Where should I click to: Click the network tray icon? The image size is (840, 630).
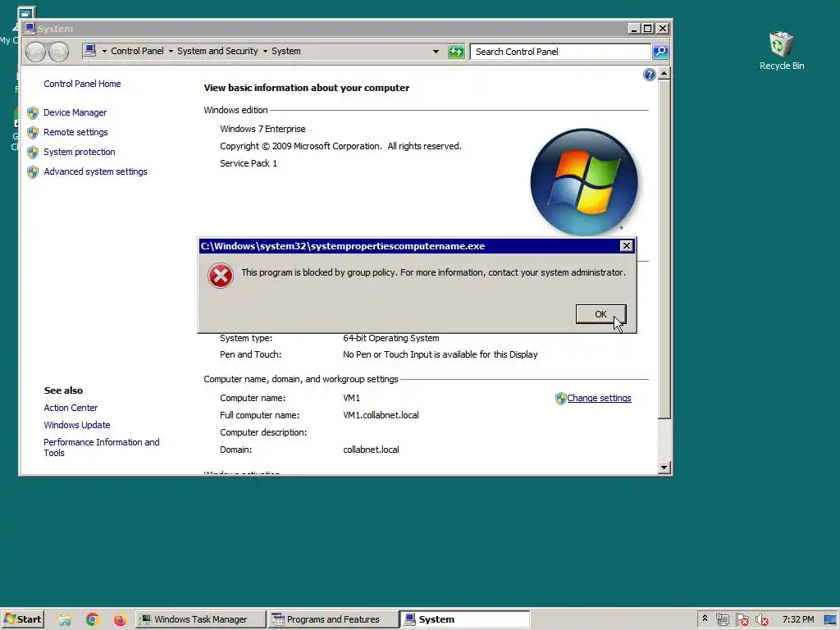(722, 620)
